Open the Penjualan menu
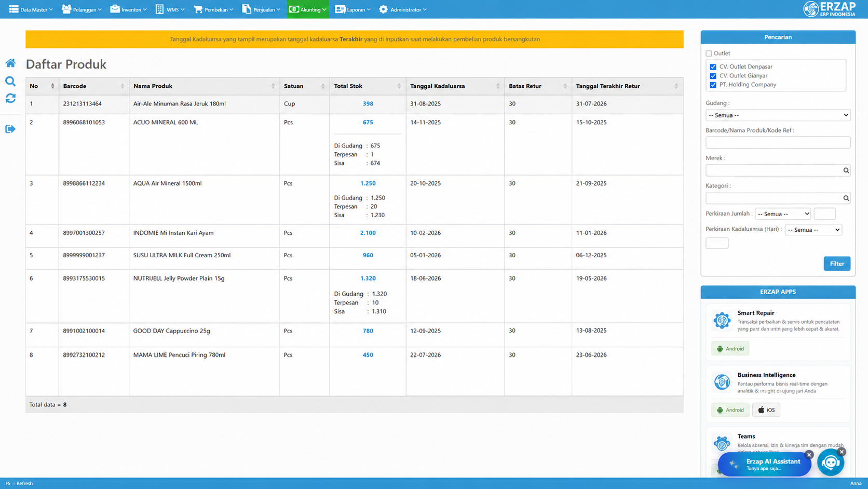 click(x=261, y=9)
